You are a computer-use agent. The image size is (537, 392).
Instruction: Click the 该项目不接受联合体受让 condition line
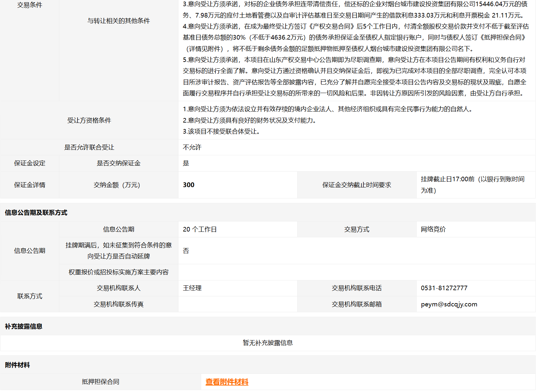(x=222, y=131)
